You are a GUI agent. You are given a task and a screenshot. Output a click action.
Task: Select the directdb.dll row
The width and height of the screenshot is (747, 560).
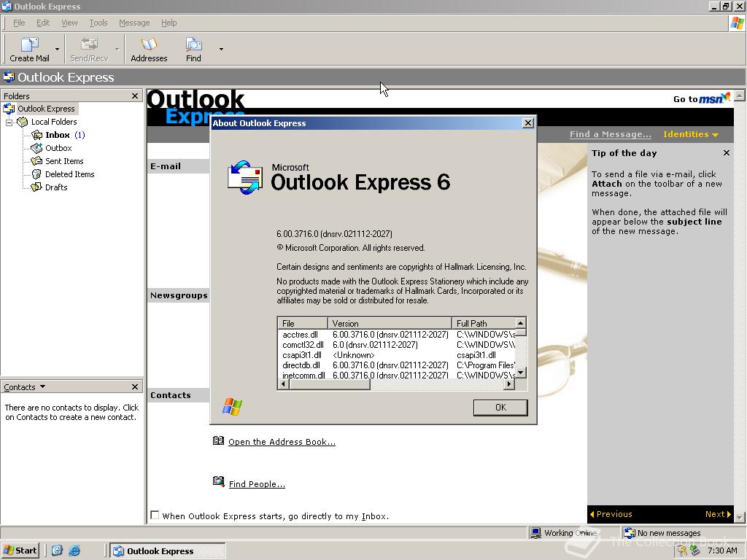[x=397, y=365]
